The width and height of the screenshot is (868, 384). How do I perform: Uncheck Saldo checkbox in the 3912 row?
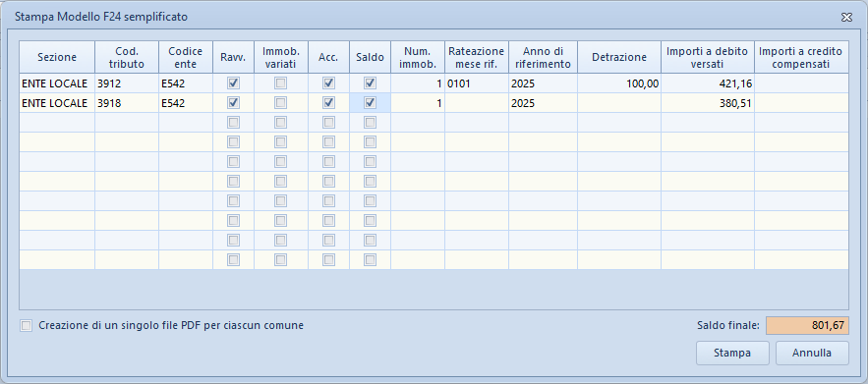pos(370,83)
